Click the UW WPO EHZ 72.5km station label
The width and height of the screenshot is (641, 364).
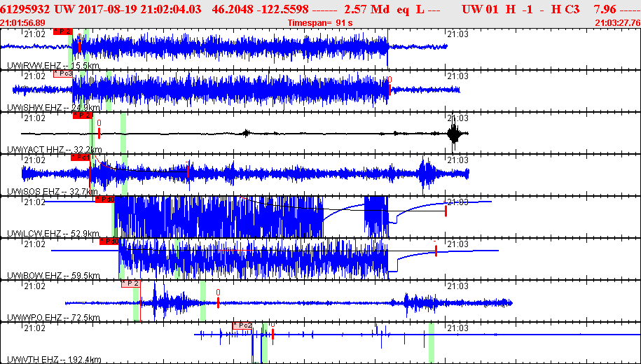click(53, 318)
